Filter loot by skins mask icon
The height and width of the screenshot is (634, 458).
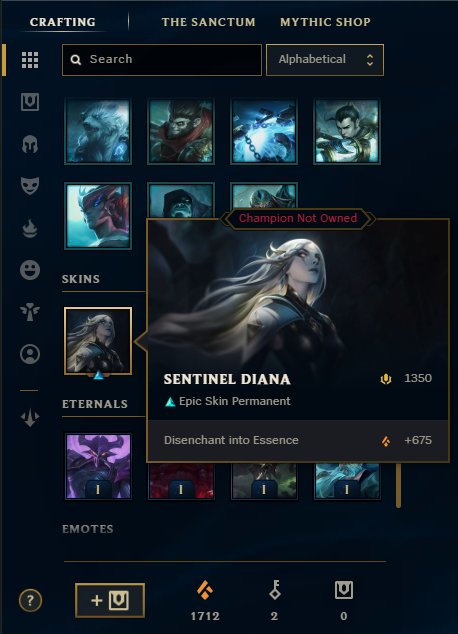click(x=30, y=186)
